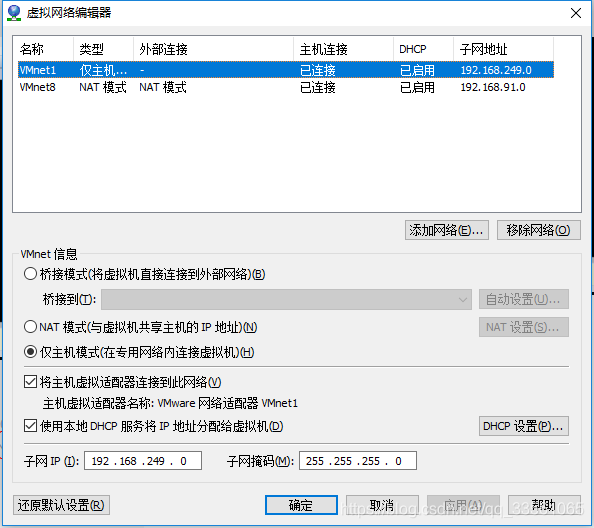Viewport: 594px width, 528px height.
Task: Click the 主机连接 column header
Action: 343,49
